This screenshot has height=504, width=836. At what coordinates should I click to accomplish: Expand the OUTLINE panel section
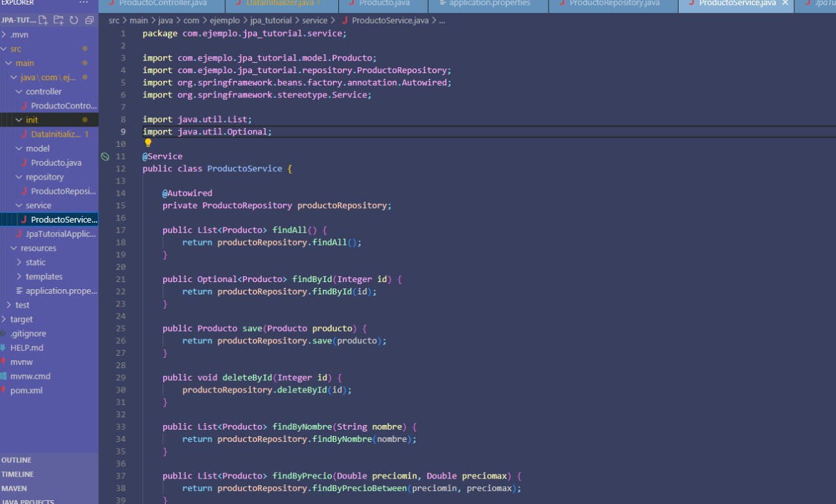(49, 460)
